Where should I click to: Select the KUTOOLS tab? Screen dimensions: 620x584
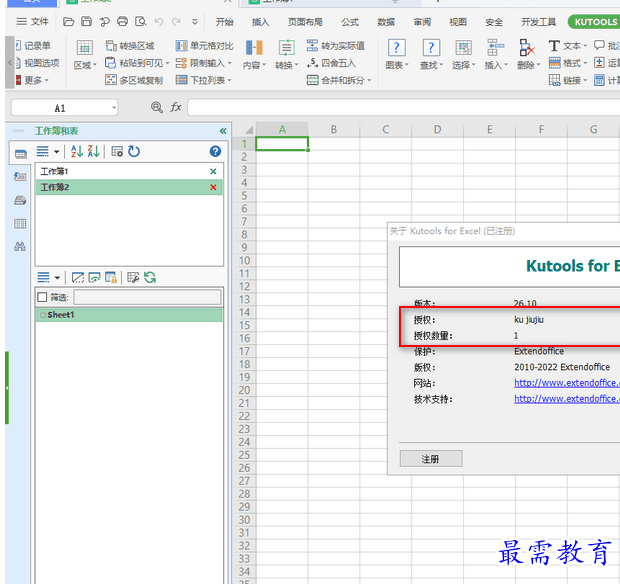594,22
